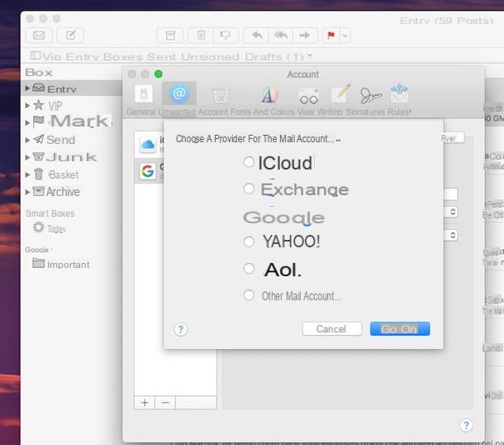Image resolution: width=504 pixels, height=445 pixels.
Task: Open the Signatures tab
Action: [x=370, y=95]
